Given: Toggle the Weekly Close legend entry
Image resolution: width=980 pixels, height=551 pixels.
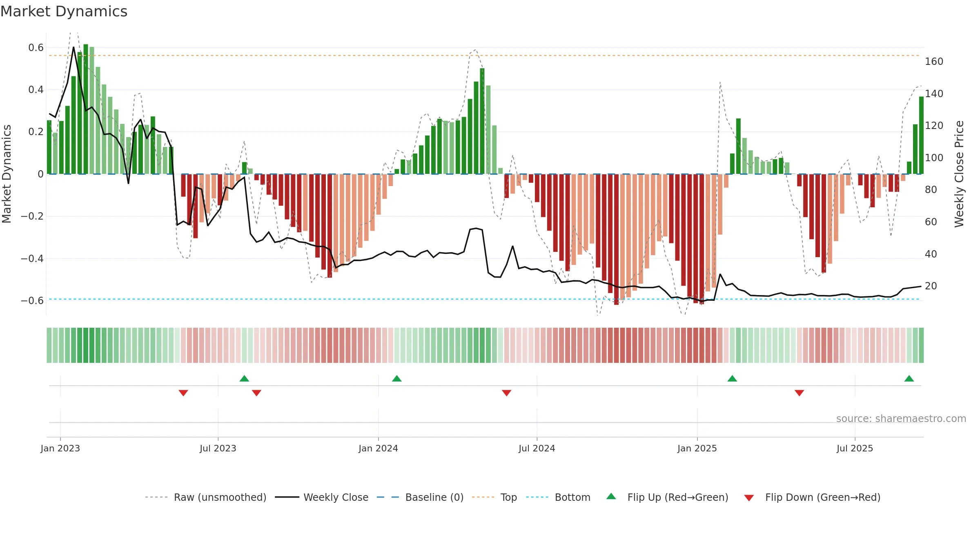Looking at the screenshot, I should coord(321,497).
